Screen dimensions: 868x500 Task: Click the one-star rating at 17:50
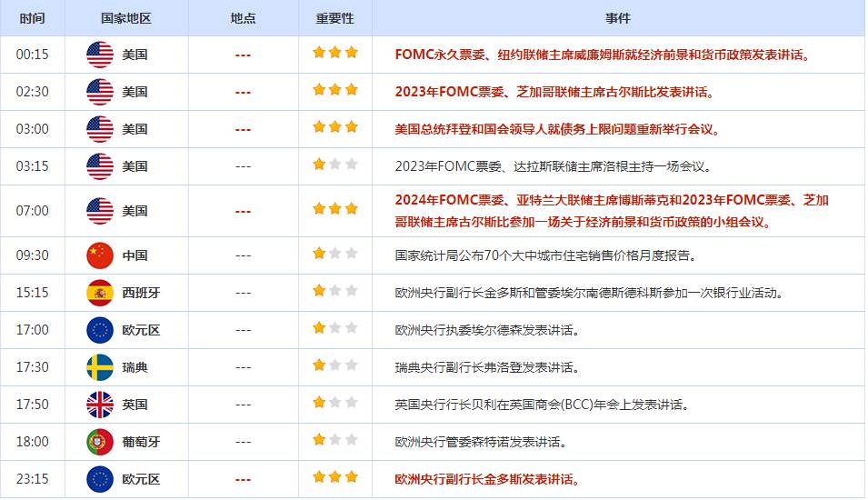coord(334,403)
